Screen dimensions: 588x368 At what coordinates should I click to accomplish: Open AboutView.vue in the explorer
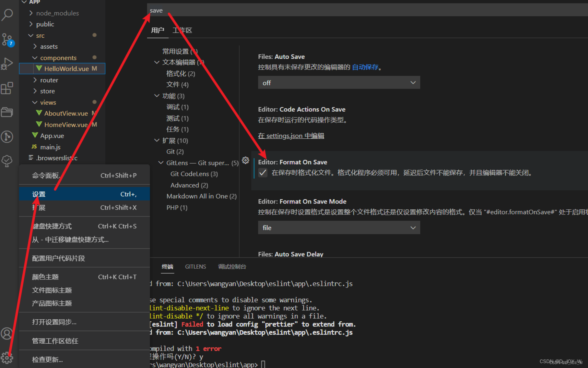[66, 113]
